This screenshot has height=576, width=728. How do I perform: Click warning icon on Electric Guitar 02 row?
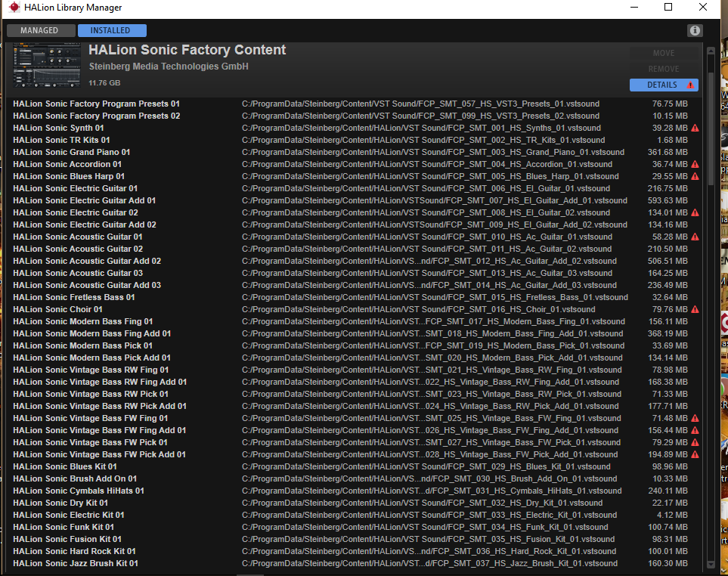coord(695,212)
